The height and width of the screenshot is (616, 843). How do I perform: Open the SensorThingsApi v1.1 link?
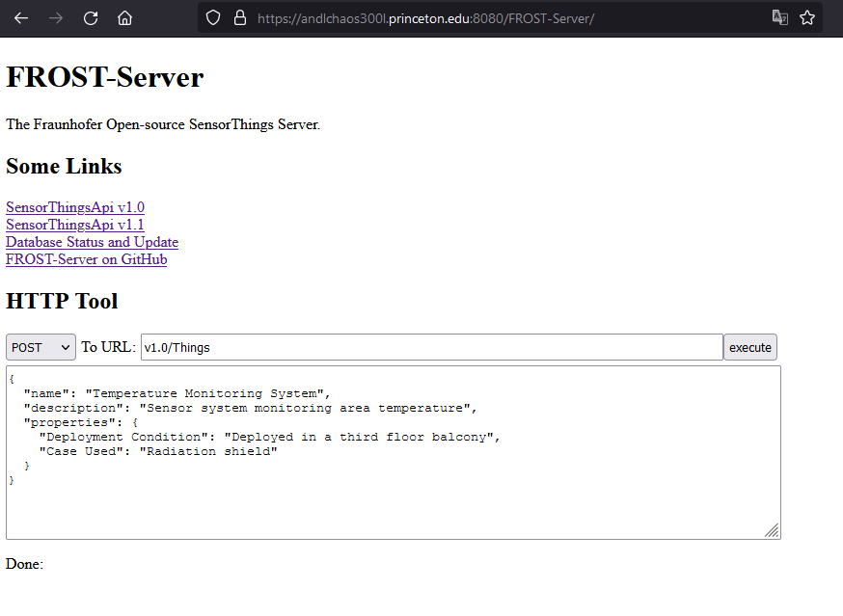click(x=75, y=225)
